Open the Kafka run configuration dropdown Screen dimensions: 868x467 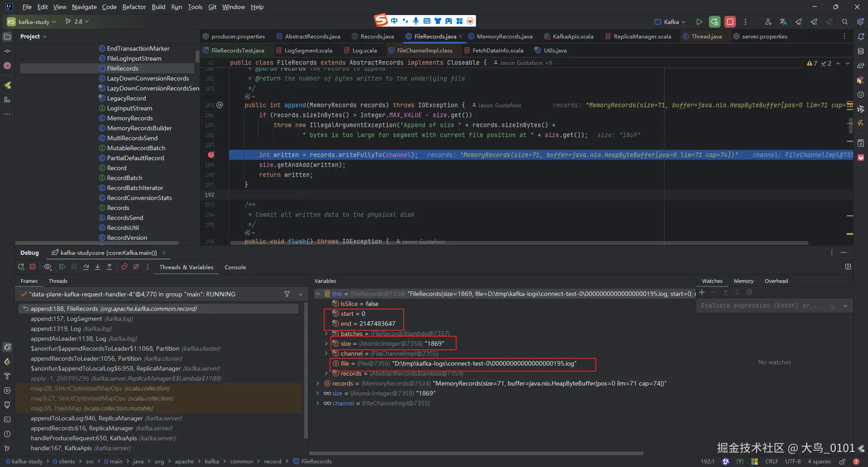(670, 22)
